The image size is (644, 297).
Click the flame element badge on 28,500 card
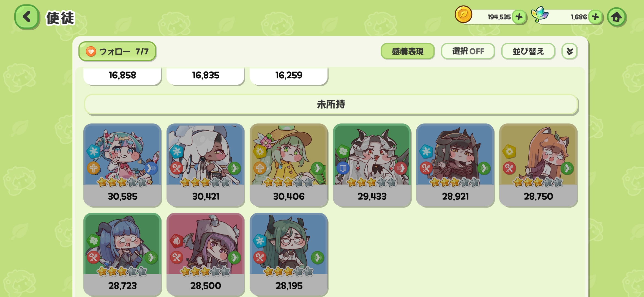click(177, 241)
